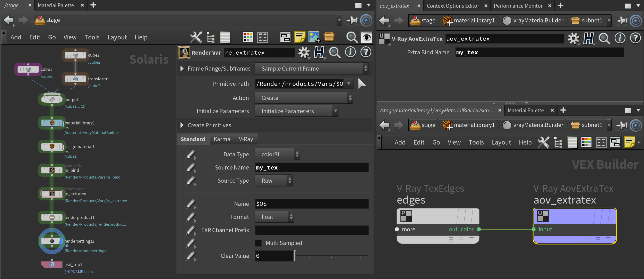This screenshot has width=644, height=279.
Task: Pin the aov_extratex parameter pane
Action: coord(622,21)
